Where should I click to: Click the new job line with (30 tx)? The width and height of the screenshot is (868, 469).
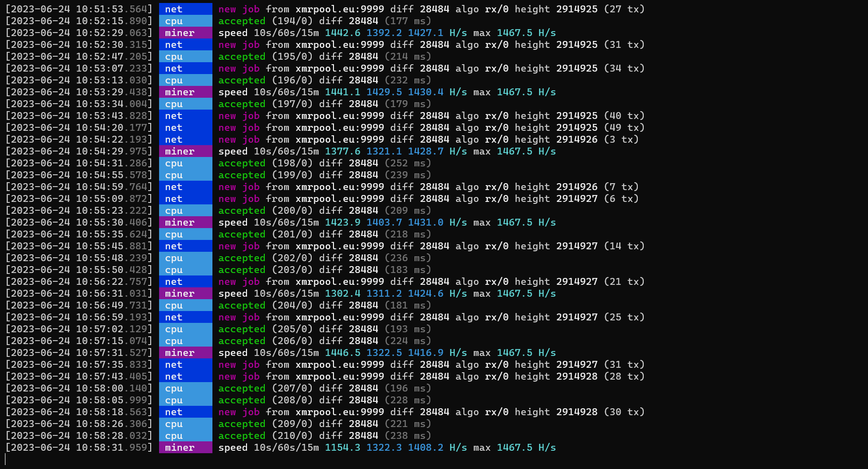[x=431, y=412]
